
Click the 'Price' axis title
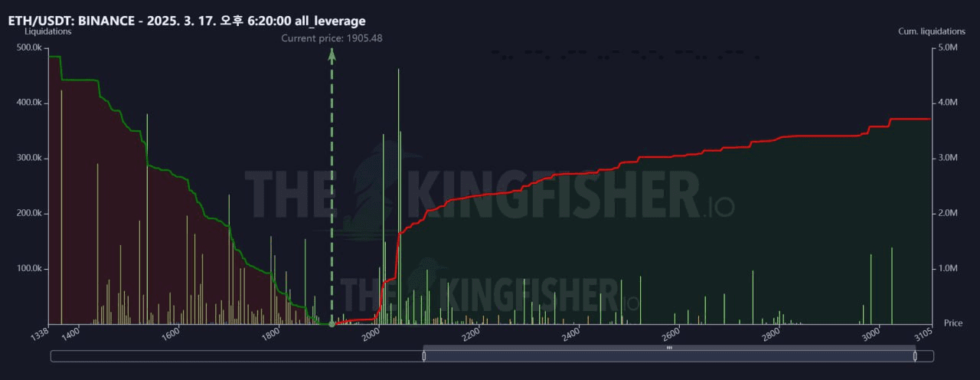click(953, 323)
